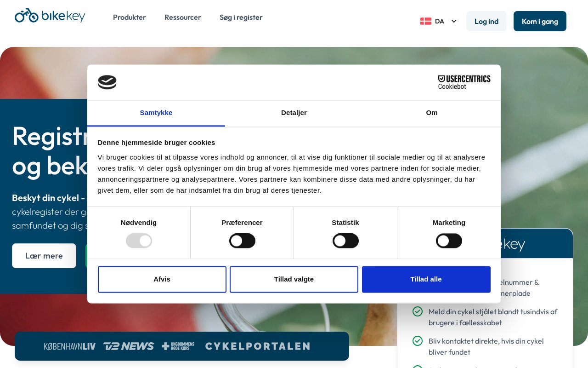
Task: Click the bikekey logo
Action: pos(50,16)
